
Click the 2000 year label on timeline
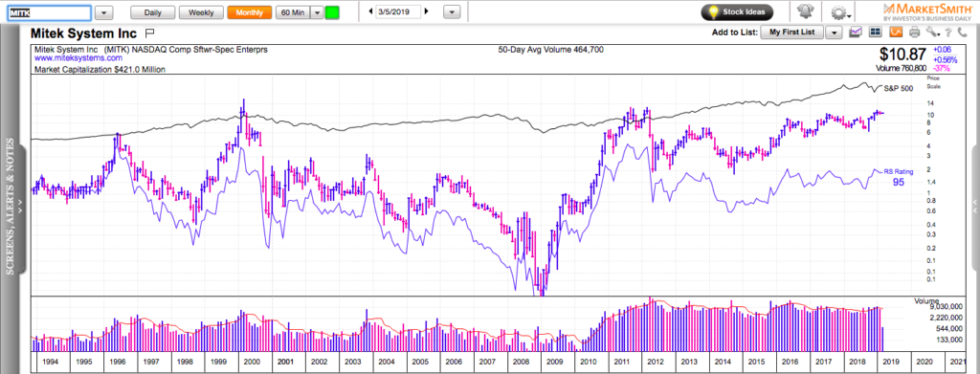252,362
